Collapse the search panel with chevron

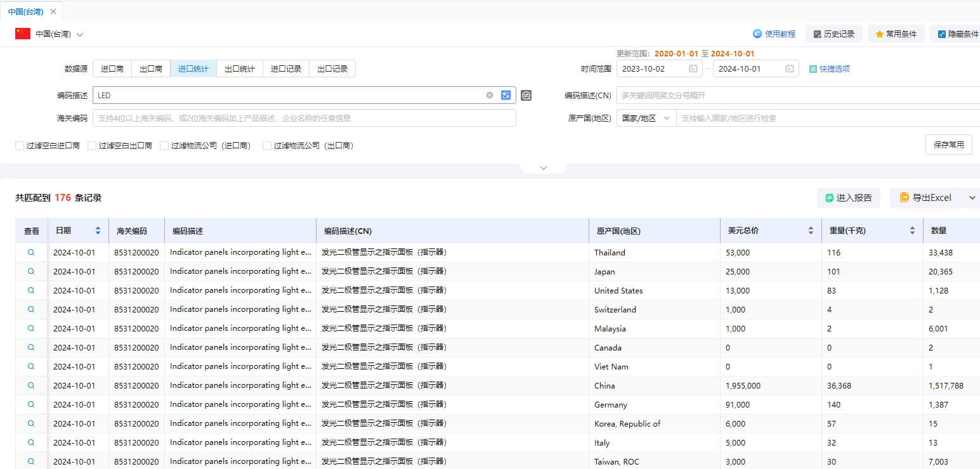[543, 168]
